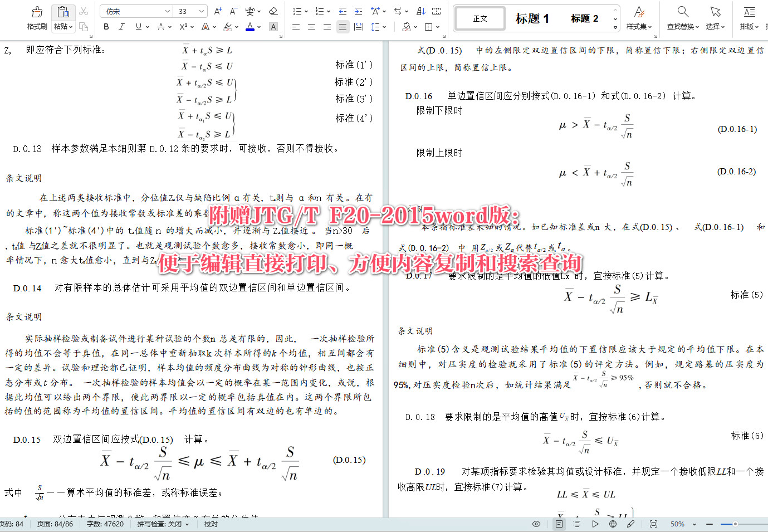Open the font name dropdown showing 仿宋
The height and width of the screenshot is (532, 768).
pyautogui.click(x=135, y=11)
